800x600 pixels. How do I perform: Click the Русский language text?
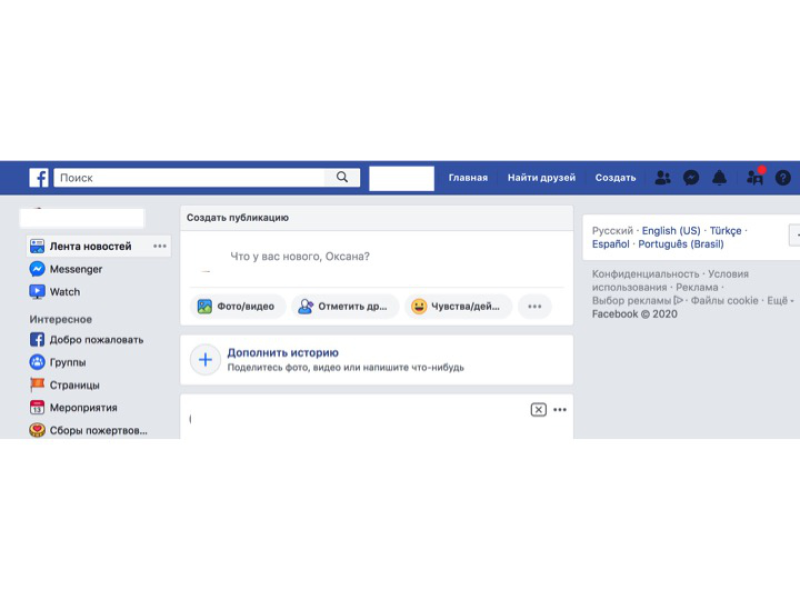click(612, 231)
